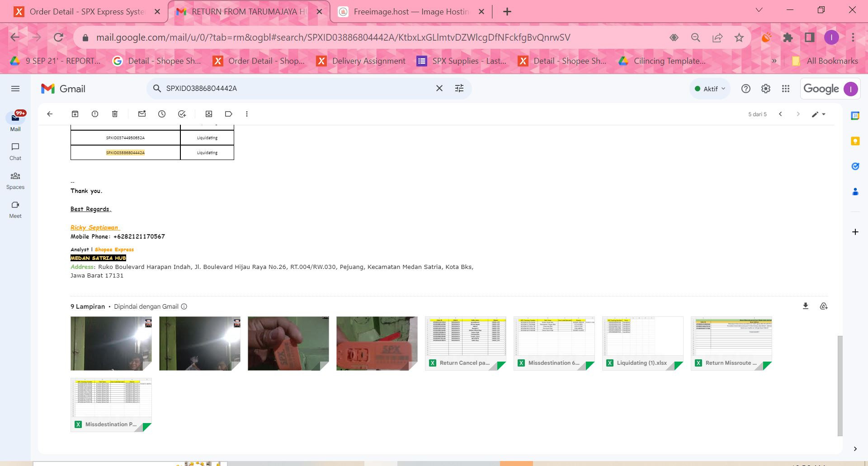This screenshot has height=466, width=868.
Task: Add this email to Tasks
Action: point(182,114)
